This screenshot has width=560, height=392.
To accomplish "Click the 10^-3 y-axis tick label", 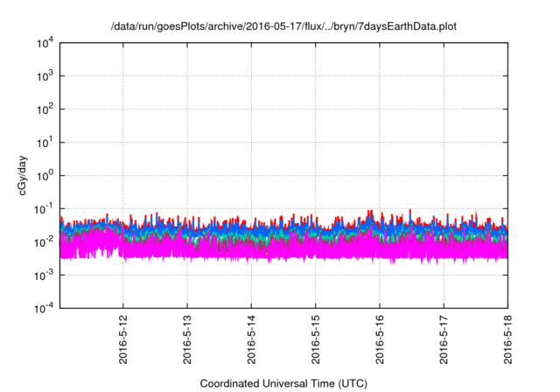I will (x=44, y=276).
